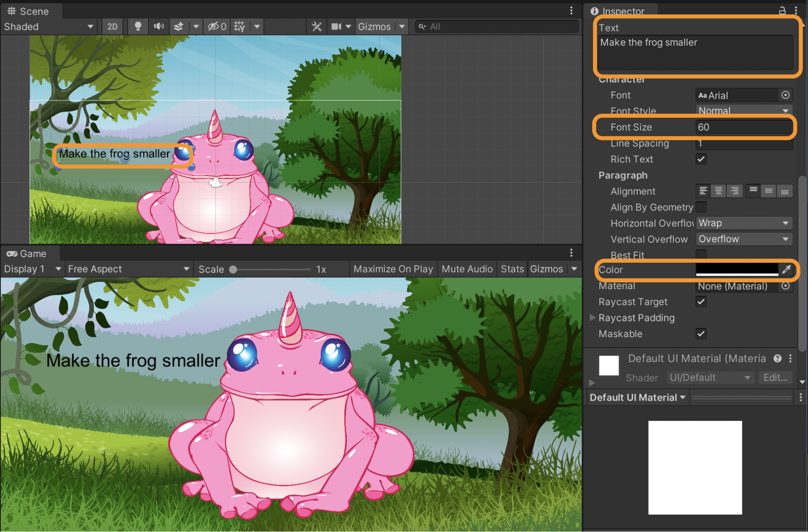This screenshot has height=532, width=808.
Task: Mute scene audio speaker icon
Action: (158, 27)
